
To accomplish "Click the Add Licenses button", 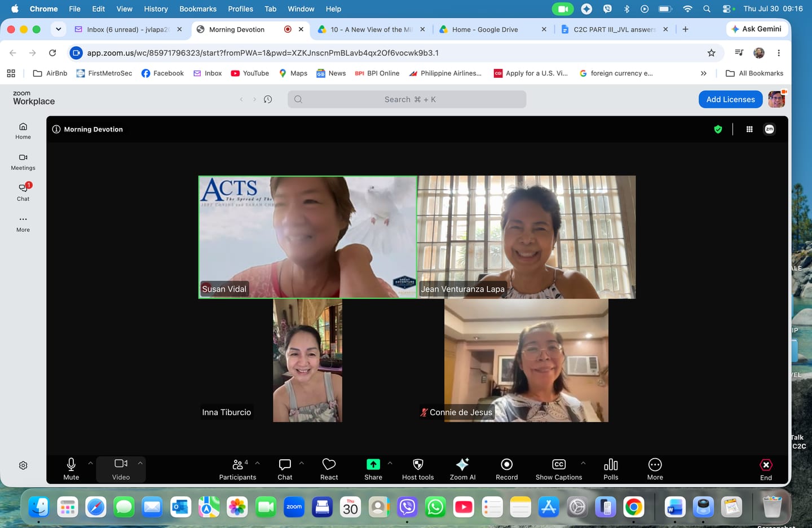I will click(x=730, y=99).
